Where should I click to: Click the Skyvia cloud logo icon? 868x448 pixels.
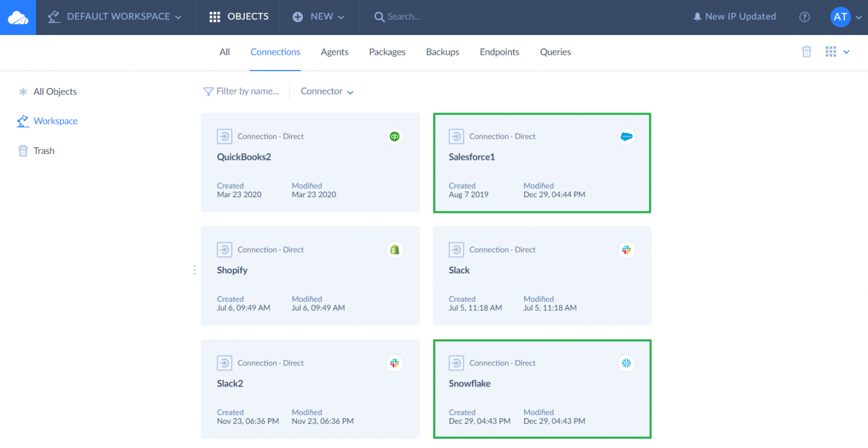tap(18, 18)
